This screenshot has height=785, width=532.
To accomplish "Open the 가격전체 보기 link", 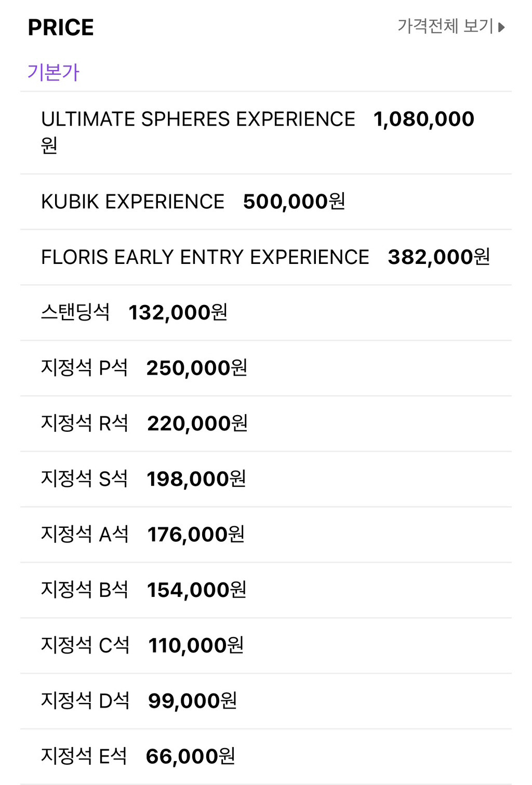I will tap(445, 26).
